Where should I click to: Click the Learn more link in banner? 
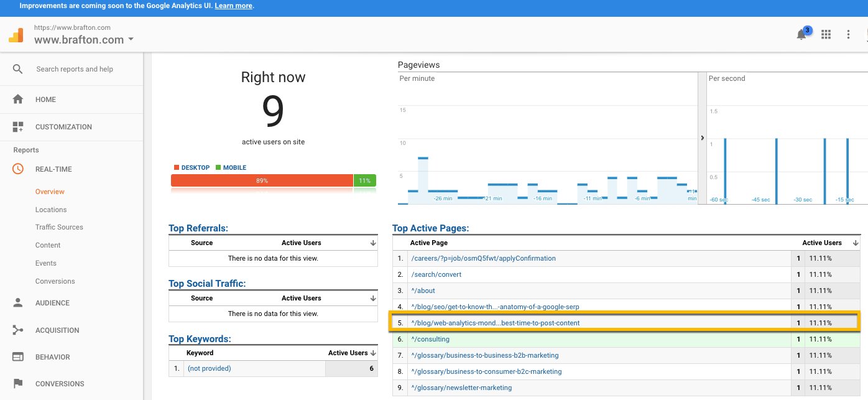(x=234, y=6)
